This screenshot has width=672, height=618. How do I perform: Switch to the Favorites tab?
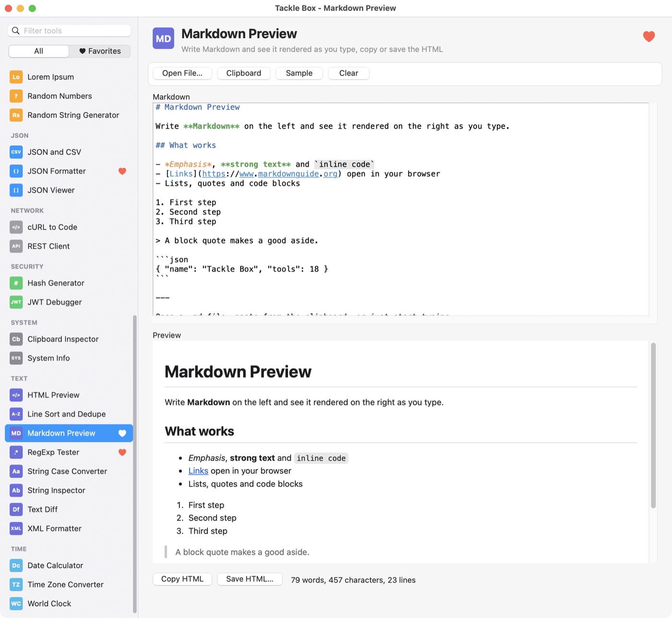coord(100,51)
